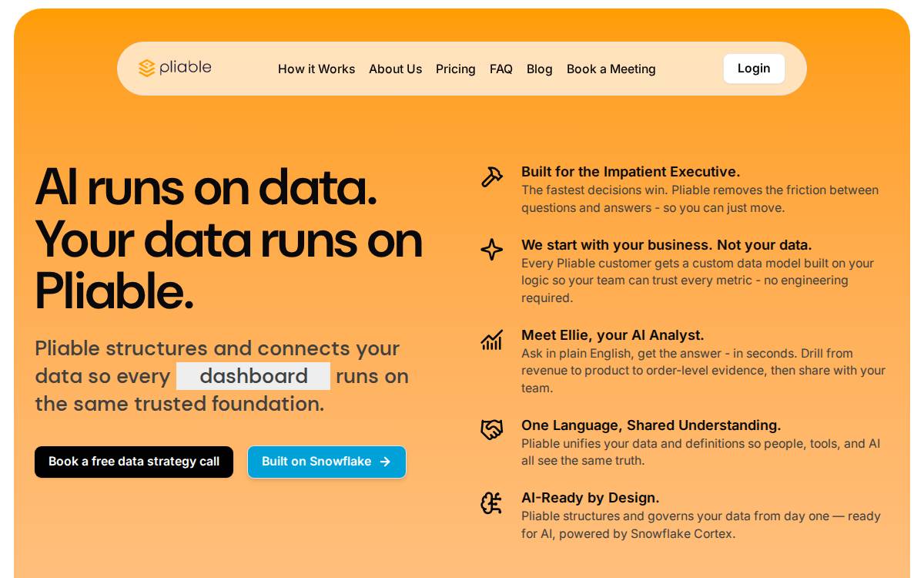Image resolution: width=924 pixels, height=578 pixels.
Task: Click heading 'AI runs on data.'
Action: [206, 187]
